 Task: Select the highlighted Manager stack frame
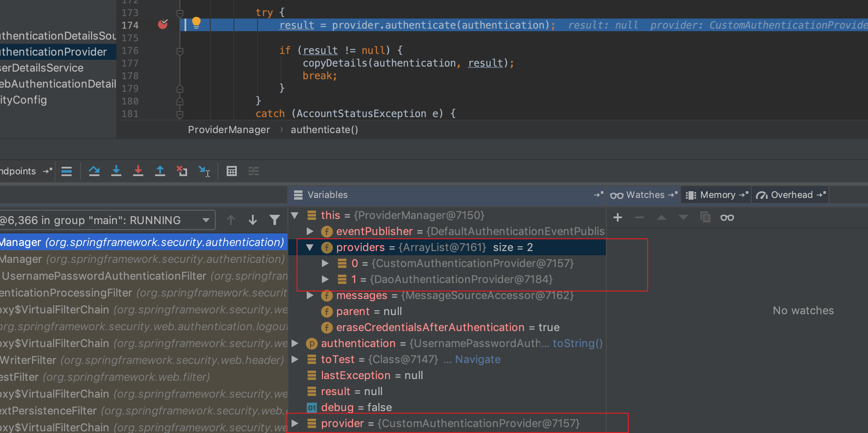click(x=144, y=242)
